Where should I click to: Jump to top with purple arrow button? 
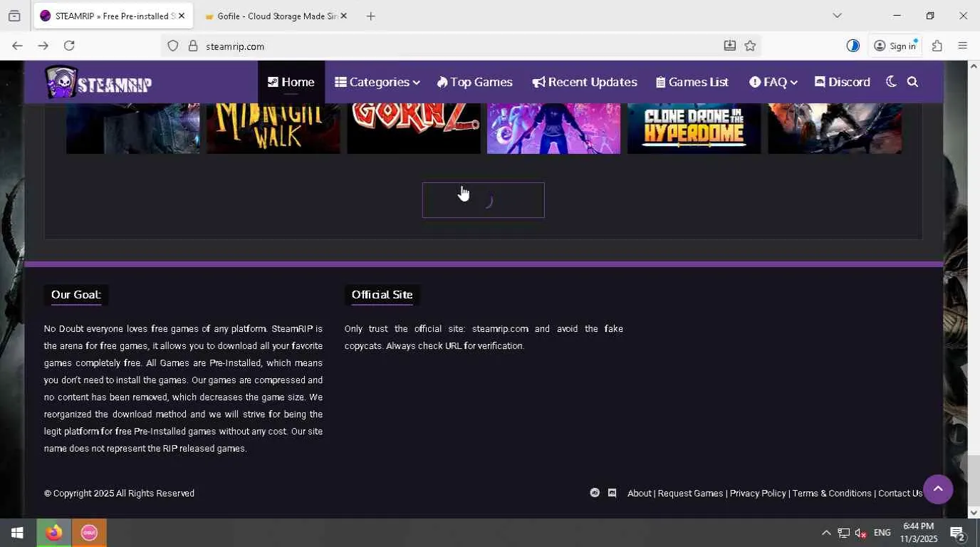point(938,489)
